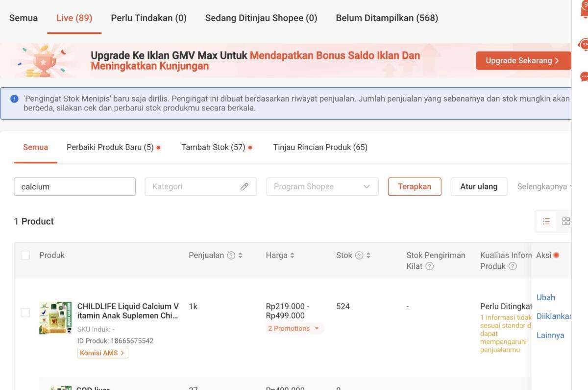
Task: Open CHILDLIFE Liquid Calcium product title
Action: (x=128, y=311)
